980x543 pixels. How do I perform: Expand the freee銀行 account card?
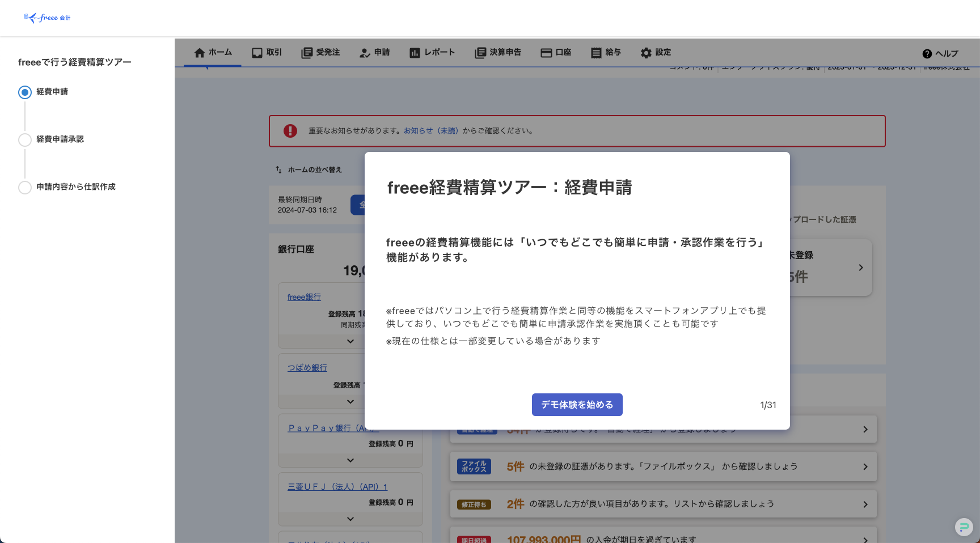(x=350, y=341)
